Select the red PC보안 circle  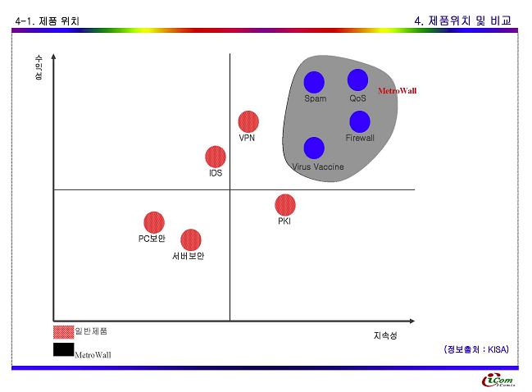153,221
